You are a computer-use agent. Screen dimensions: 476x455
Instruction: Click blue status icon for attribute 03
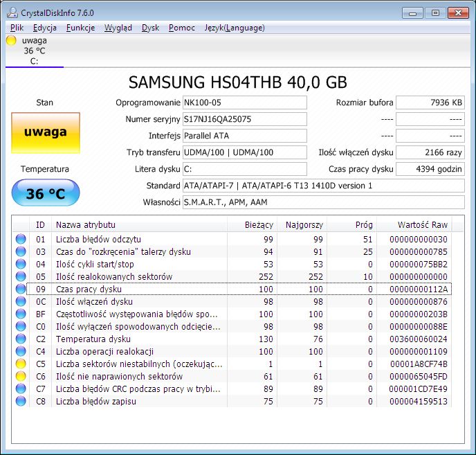(21, 251)
